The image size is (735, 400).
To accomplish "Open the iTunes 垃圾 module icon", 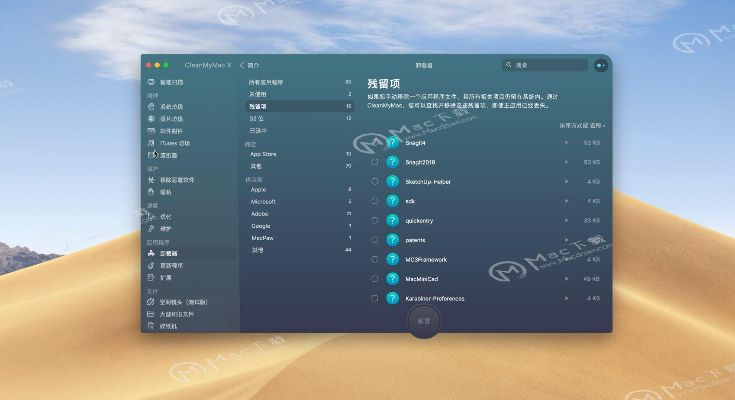I will coord(151,143).
